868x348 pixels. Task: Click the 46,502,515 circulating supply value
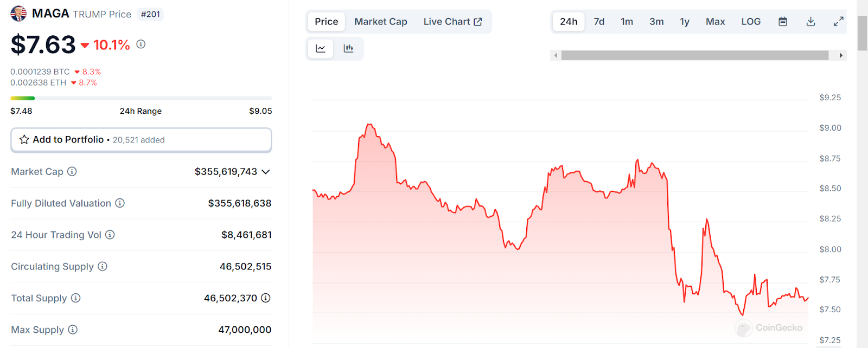tap(245, 267)
